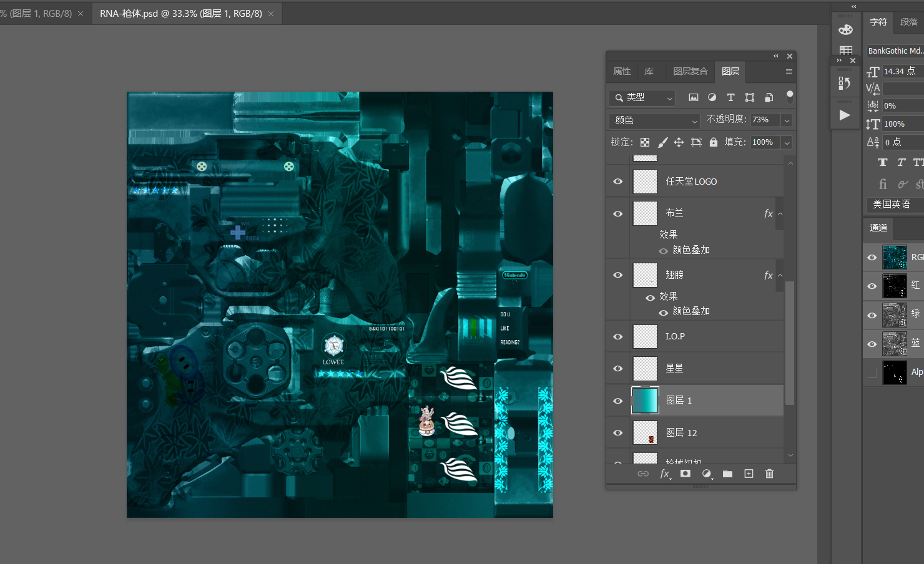The image size is (924, 564).
Task: Open the layer filter 类型 dropdown
Action: [642, 97]
